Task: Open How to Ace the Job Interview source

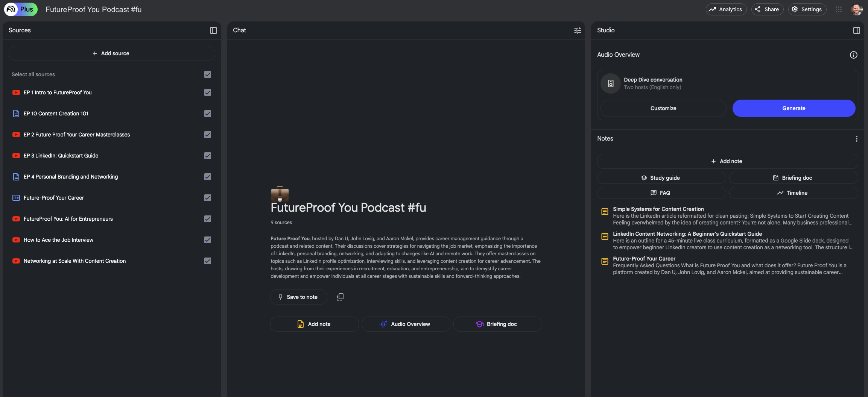Action: point(58,240)
